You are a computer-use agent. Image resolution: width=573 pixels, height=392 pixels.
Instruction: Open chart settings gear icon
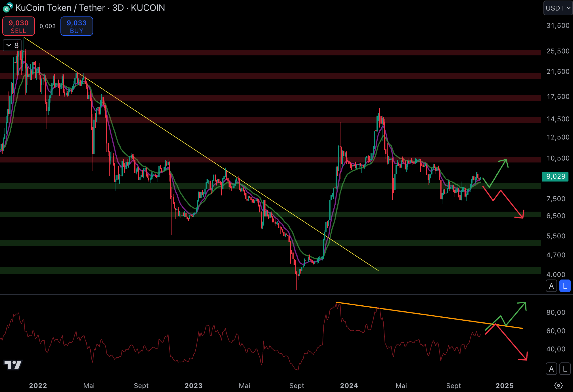(x=558, y=385)
